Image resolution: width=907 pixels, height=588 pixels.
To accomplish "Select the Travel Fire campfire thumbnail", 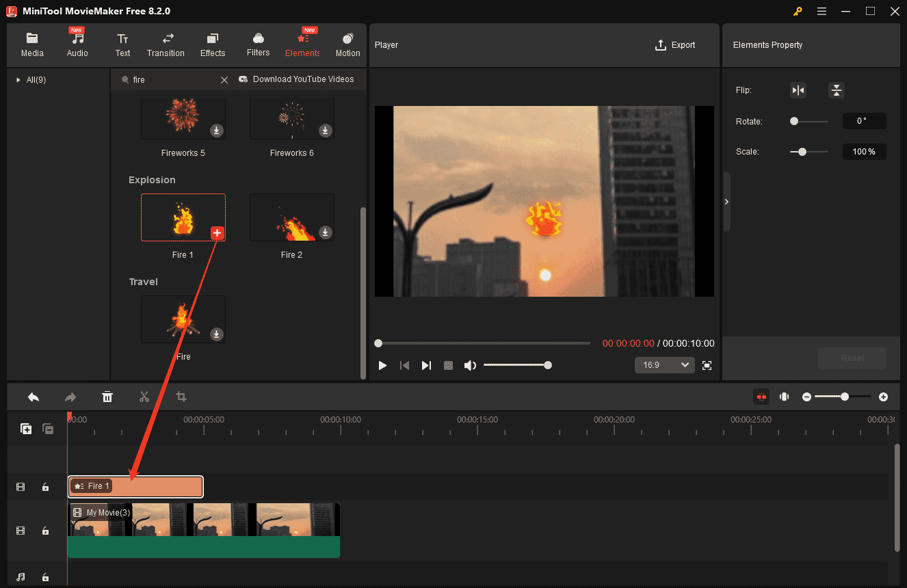I will 183,319.
